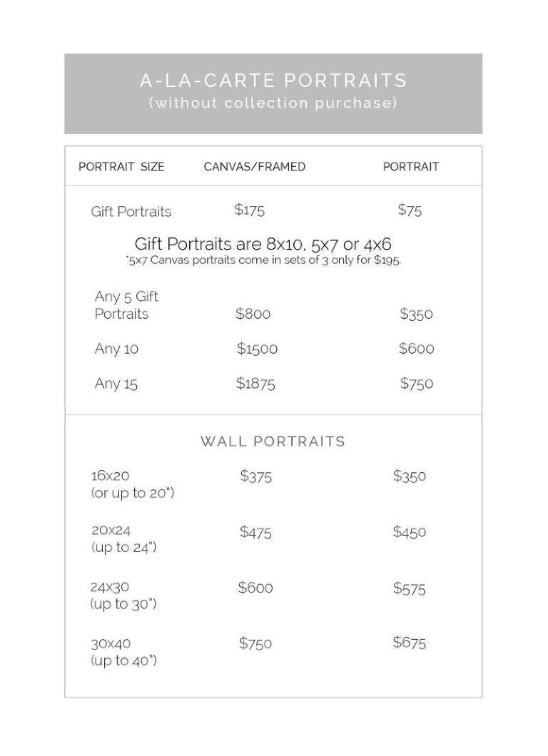Screen dimensions: 548x756
Task: Select the $675 portrait price
Action: pos(409,642)
